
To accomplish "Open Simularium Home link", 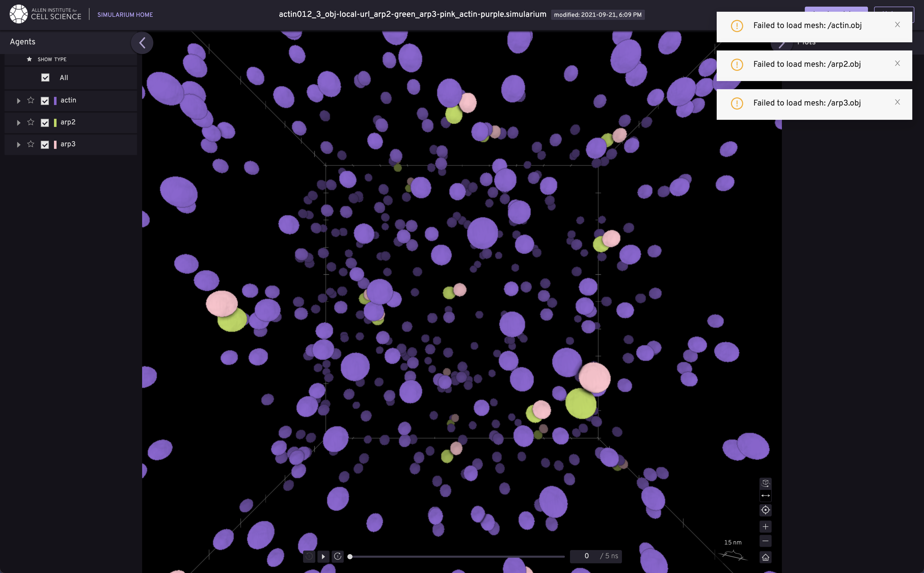I will pyautogui.click(x=125, y=15).
